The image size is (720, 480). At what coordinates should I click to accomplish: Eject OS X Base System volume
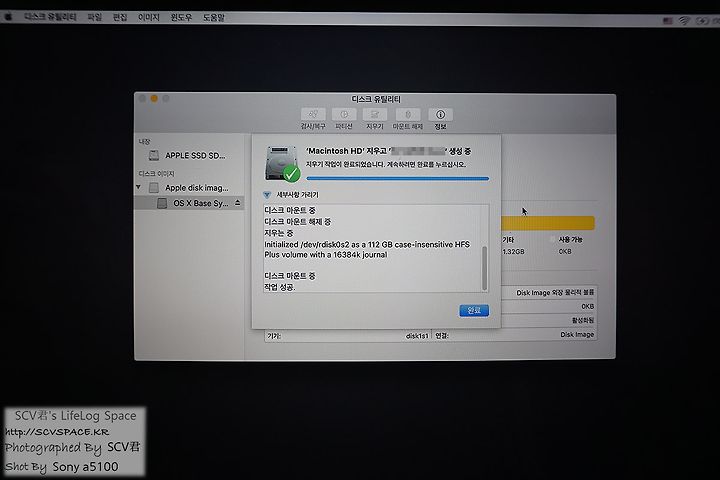pos(237,203)
